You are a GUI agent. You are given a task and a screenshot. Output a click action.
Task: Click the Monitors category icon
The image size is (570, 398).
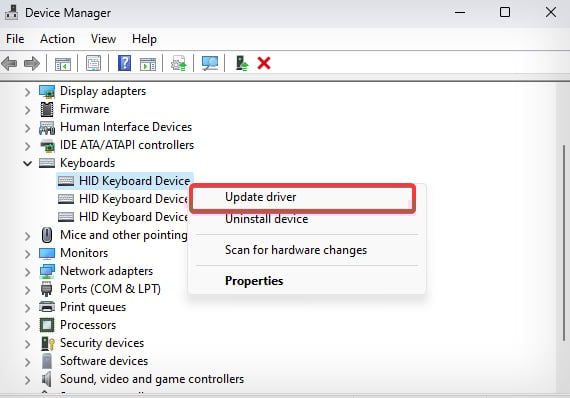pyautogui.click(x=47, y=253)
